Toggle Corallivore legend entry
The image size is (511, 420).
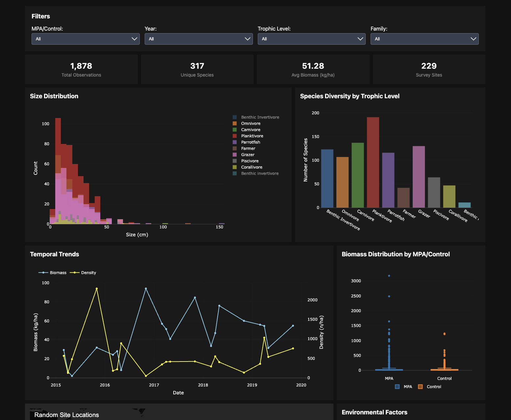[x=252, y=167]
